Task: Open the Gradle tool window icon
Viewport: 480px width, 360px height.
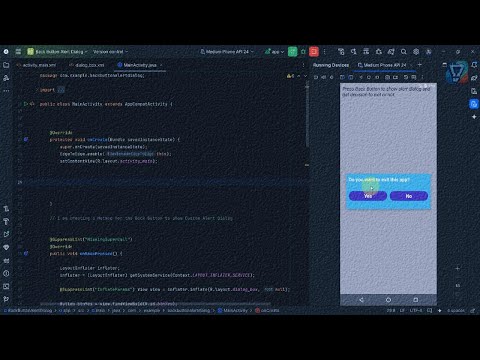Action: [474, 78]
